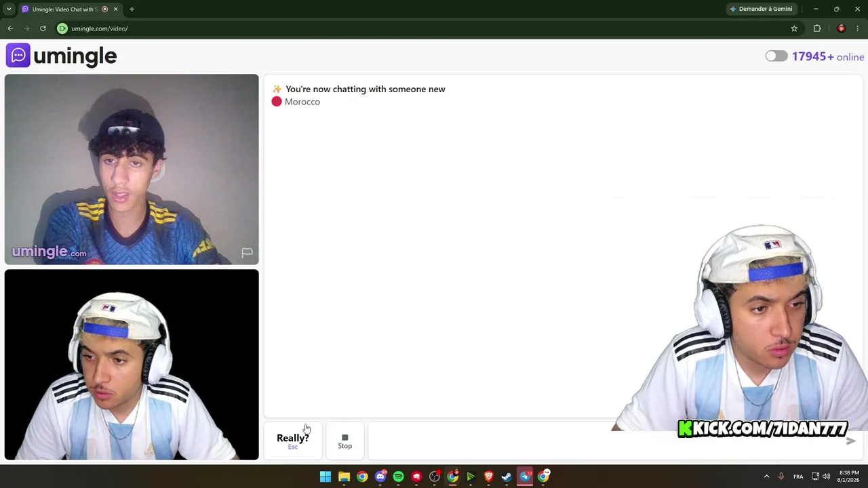Open the Chrome three-dot menu
The image size is (868, 488).
[x=858, y=28]
